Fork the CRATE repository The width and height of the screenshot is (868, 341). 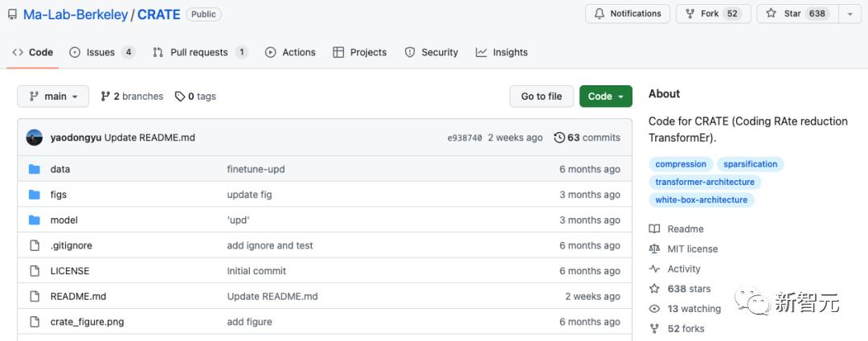coord(702,14)
